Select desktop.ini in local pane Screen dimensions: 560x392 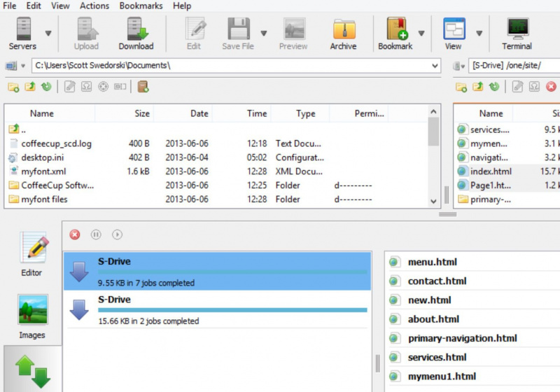click(x=217, y=157)
